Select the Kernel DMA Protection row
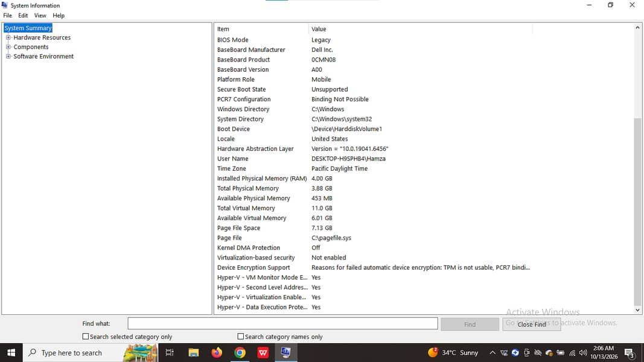644x362 pixels. pos(374,247)
